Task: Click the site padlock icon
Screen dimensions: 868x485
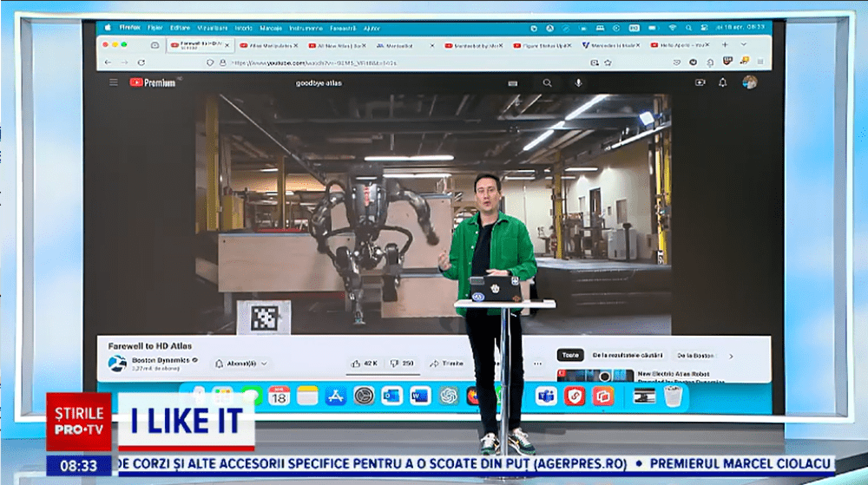Action: [x=222, y=63]
